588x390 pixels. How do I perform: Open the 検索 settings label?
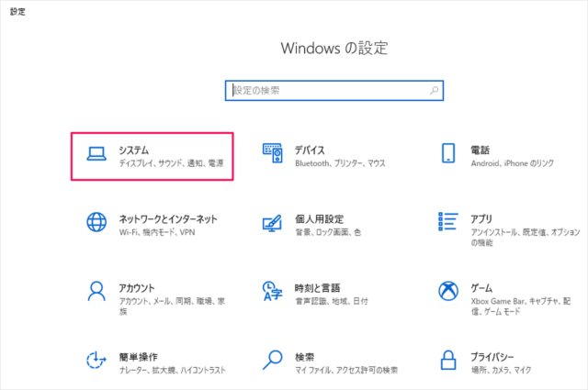(x=304, y=357)
